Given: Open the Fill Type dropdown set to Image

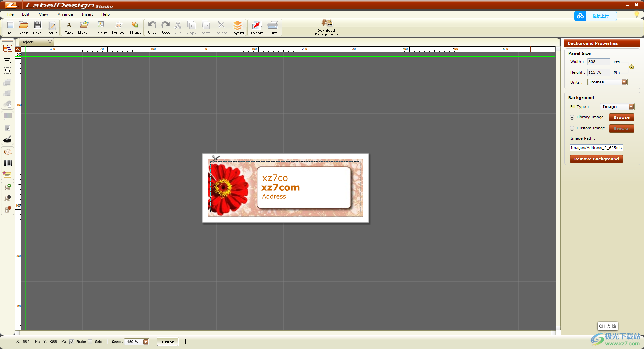Looking at the screenshot, I should [617, 106].
